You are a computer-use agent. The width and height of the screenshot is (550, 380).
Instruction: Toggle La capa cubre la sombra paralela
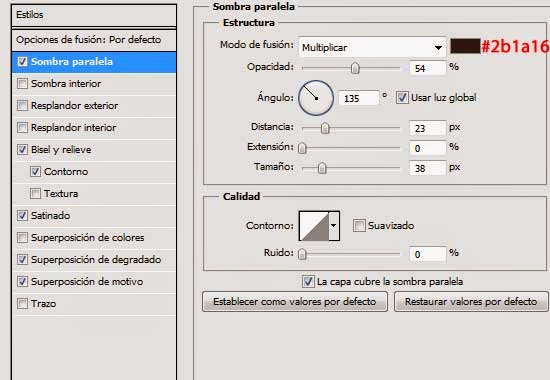click(x=308, y=281)
